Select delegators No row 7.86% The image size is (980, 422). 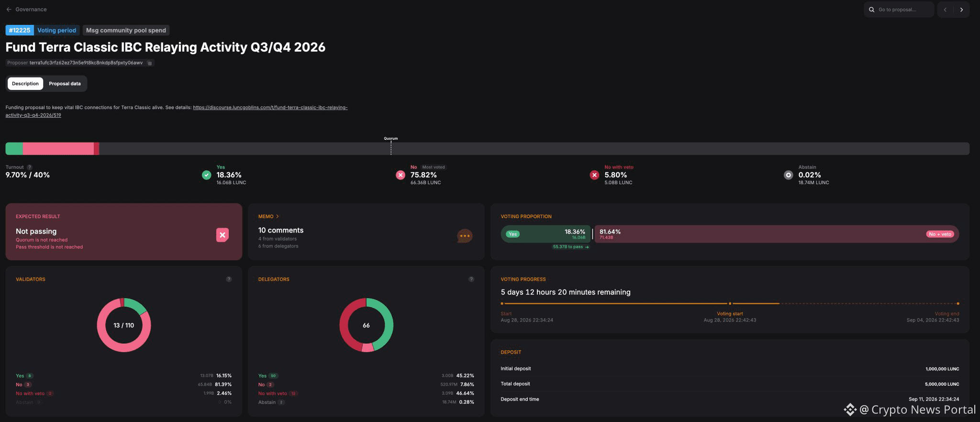pyautogui.click(x=366, y=385)
